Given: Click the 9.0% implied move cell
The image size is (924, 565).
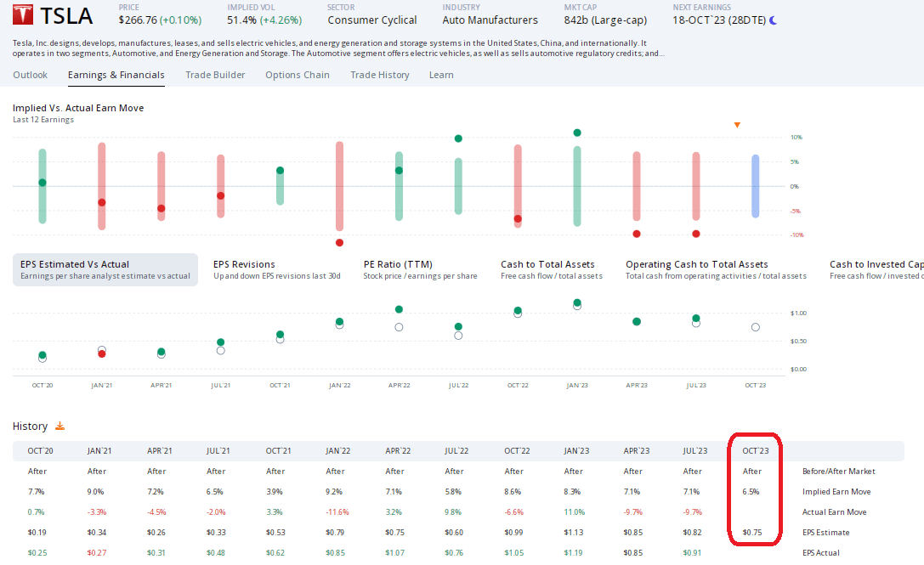Looking at the screenshot, I should coord(95,491).
